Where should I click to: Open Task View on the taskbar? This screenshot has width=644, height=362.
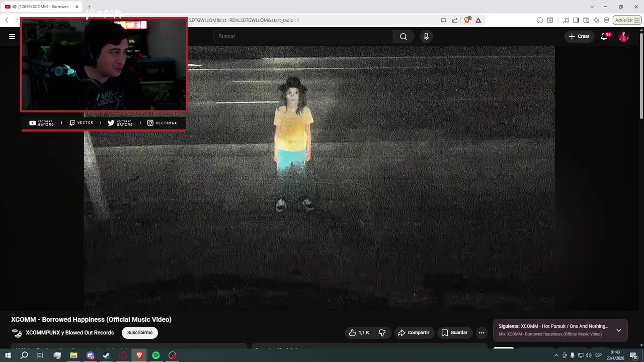click(x=40, y=355)
